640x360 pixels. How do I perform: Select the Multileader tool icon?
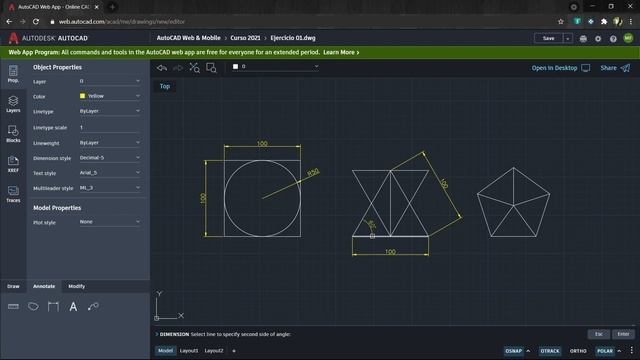93,307
